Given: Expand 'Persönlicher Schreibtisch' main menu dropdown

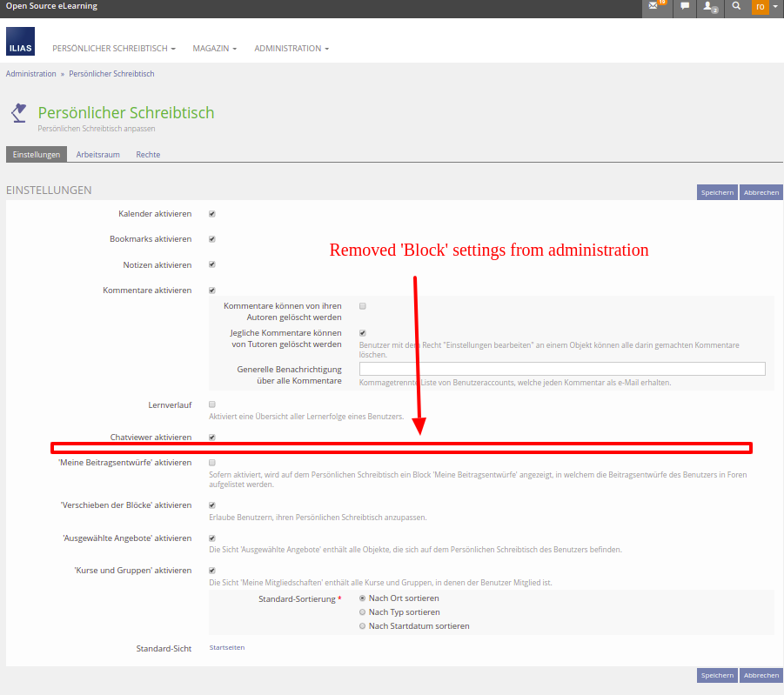Looking at the screenshot, I should coord(114,49).
